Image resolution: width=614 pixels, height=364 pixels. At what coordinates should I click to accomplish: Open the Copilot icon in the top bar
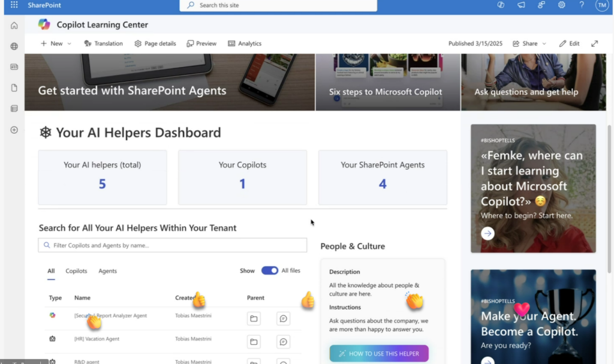coord(501,5)
